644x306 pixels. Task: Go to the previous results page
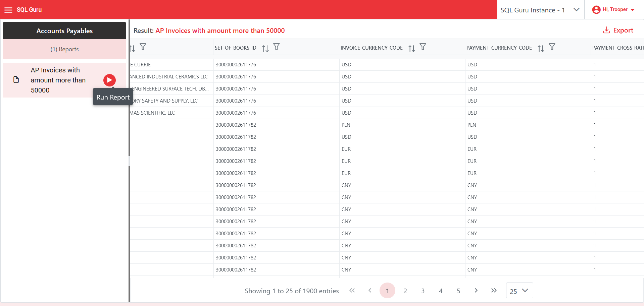pyautogui.click(x=370, y=291)
